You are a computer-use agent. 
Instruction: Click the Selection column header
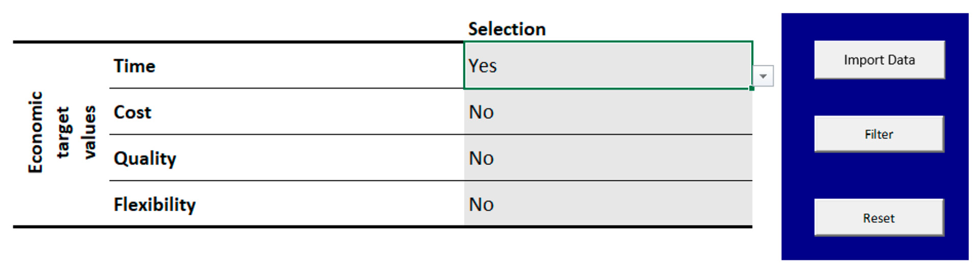click(x=507, y=29)
